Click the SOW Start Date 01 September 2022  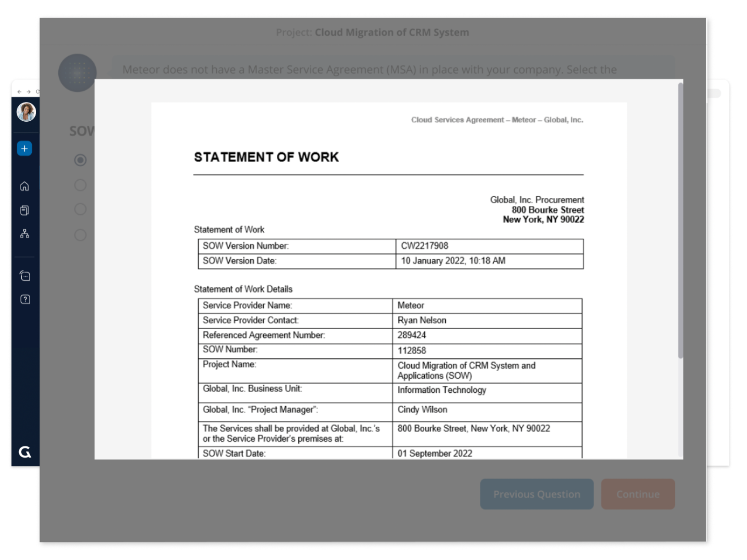point(435,453)
